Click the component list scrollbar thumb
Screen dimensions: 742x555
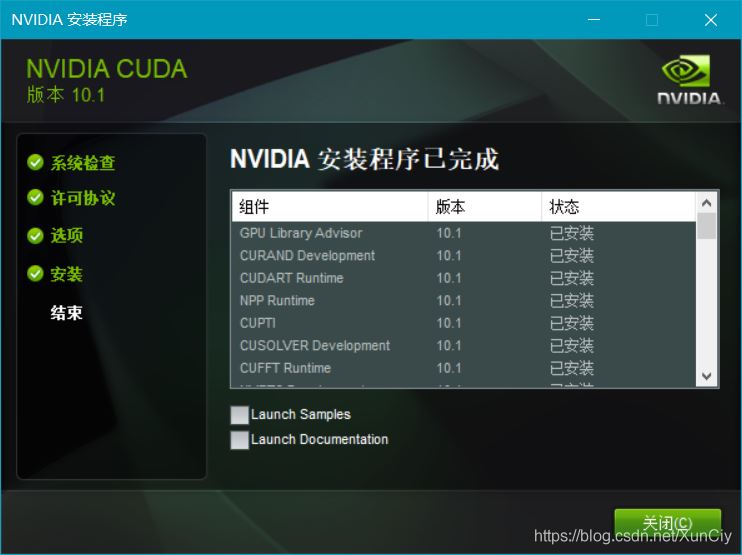[x=707, y=226]
